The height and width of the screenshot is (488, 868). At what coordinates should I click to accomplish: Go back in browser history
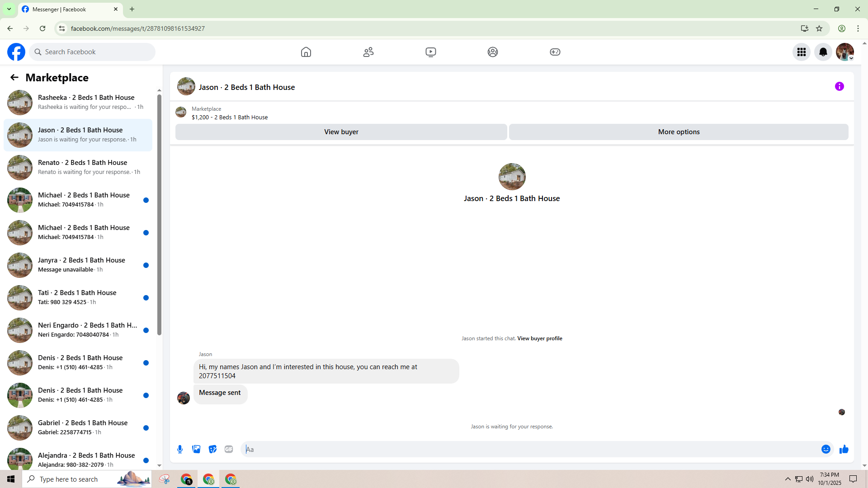click(10, 28)
